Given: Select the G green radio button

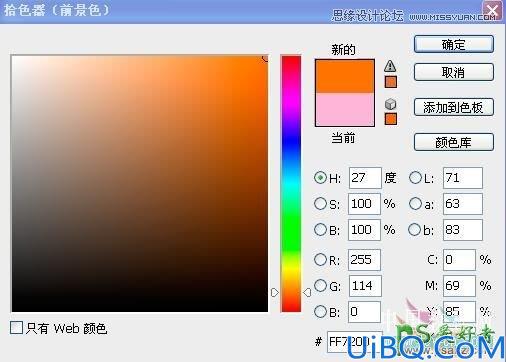Looking at the screenshot, I should coord(320,285).
